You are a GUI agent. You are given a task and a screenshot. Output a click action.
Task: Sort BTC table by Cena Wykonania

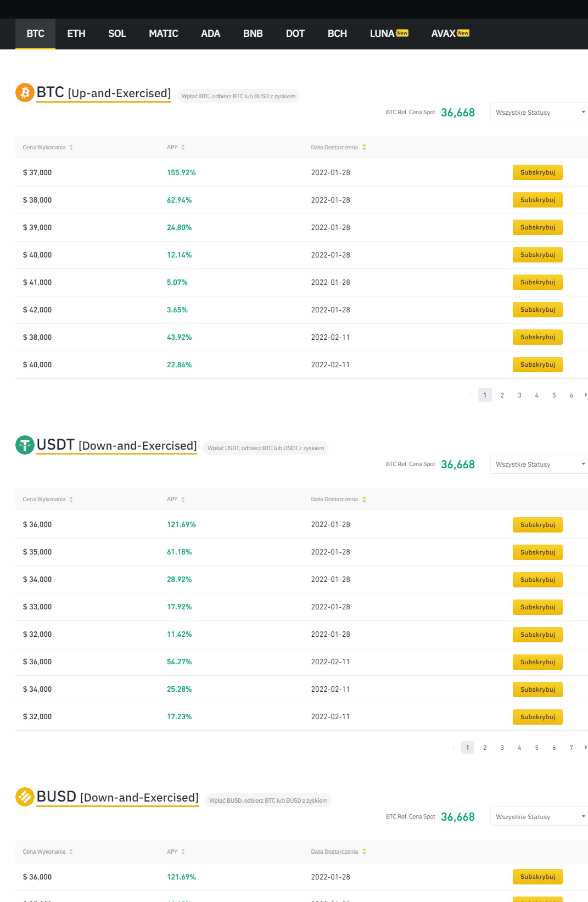coord(71,147)
